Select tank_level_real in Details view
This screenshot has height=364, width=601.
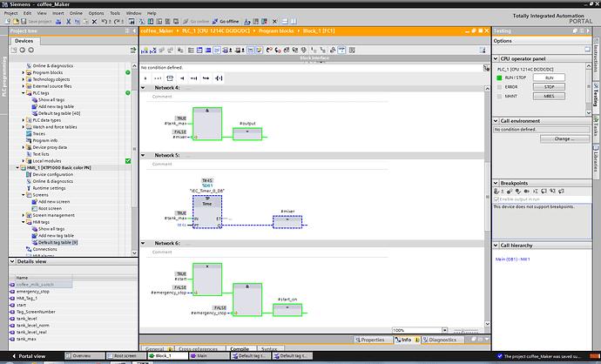coord(31,332)
